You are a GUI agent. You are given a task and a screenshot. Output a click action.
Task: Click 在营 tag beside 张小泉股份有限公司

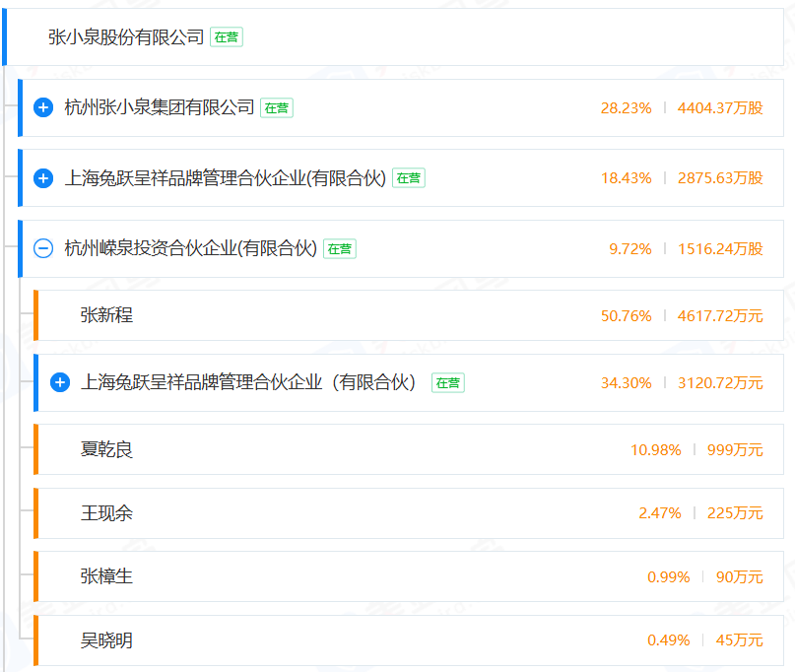[x=227, y=37]
